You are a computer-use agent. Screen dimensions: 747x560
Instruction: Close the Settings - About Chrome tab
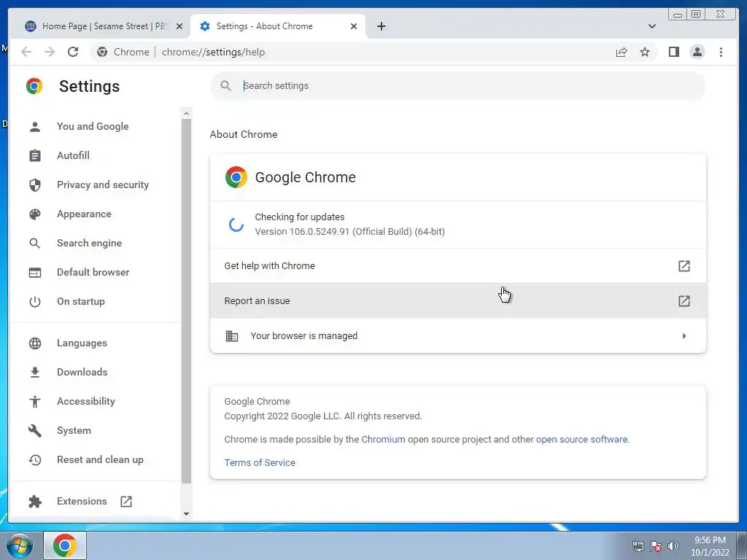pos(354,26)
